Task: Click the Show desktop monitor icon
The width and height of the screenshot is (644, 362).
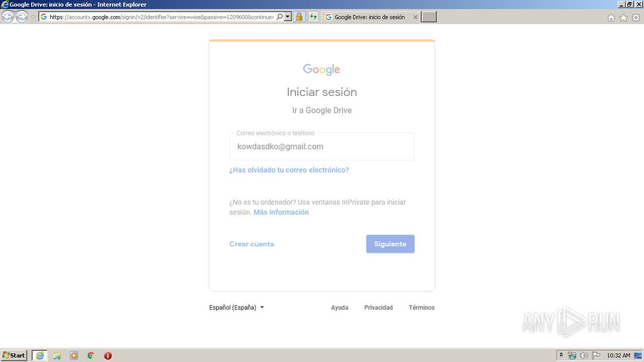Action: click(x=638, y=355)
